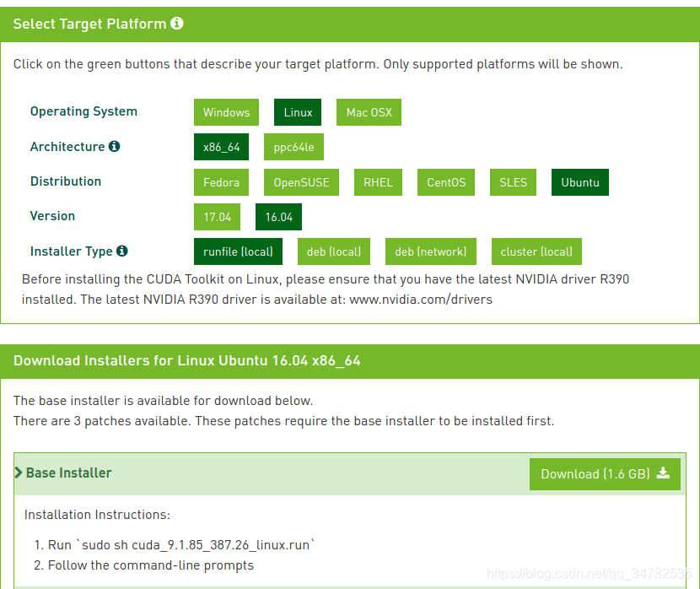Pick the CentOS distribution
Image resolution: width=700 pixels, height=589 pixels.
(x=446, y=182)
